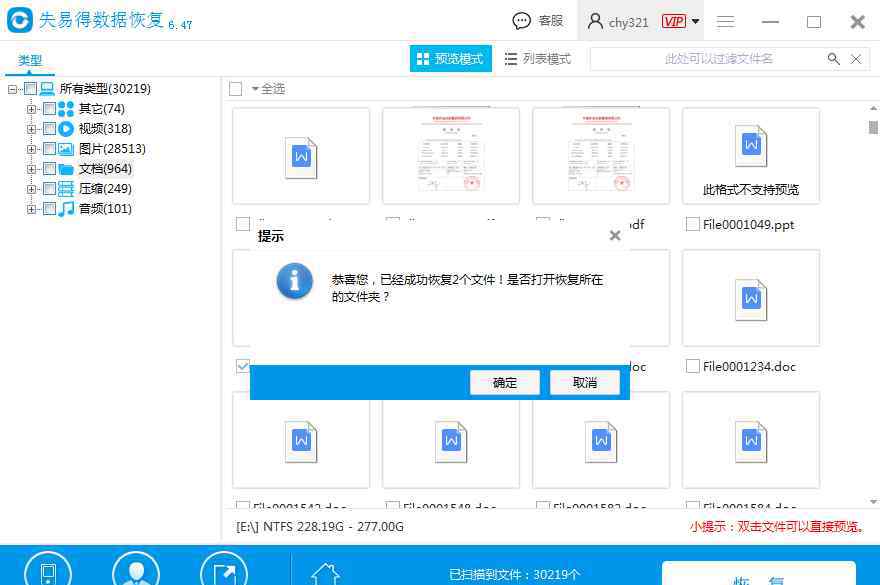
Task: Close the 提示 dialog with X
Action: 615,236
